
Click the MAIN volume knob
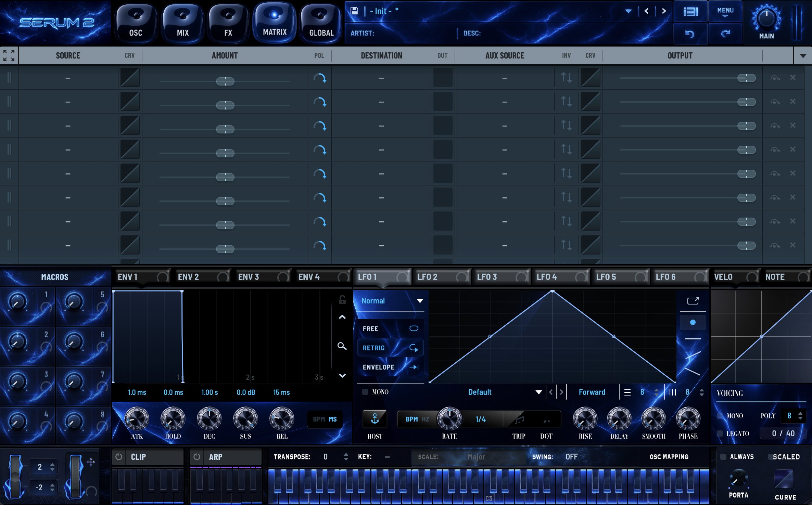[x=766, y=18]
